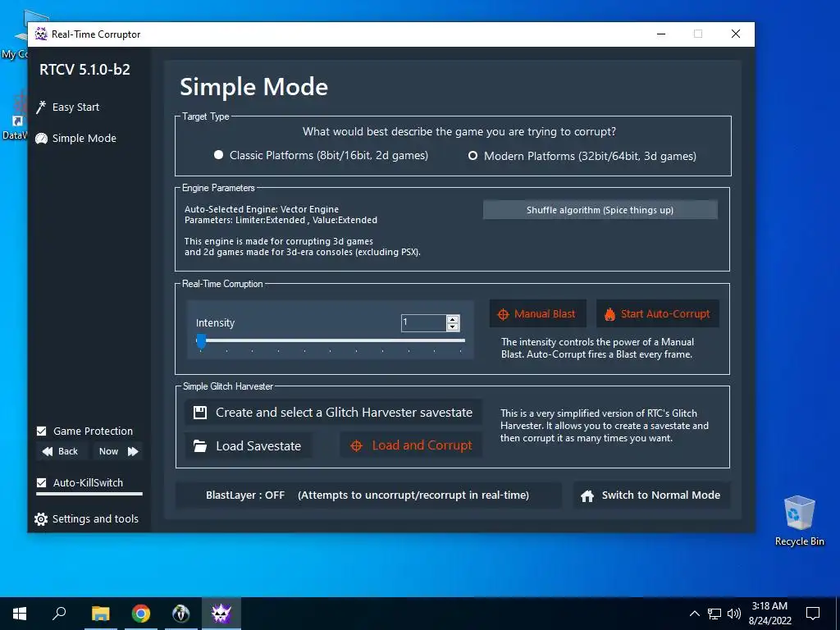This screenshot has height=630, width=840.
Task: Click the Load Savestate button
Action: coord(248,445)
